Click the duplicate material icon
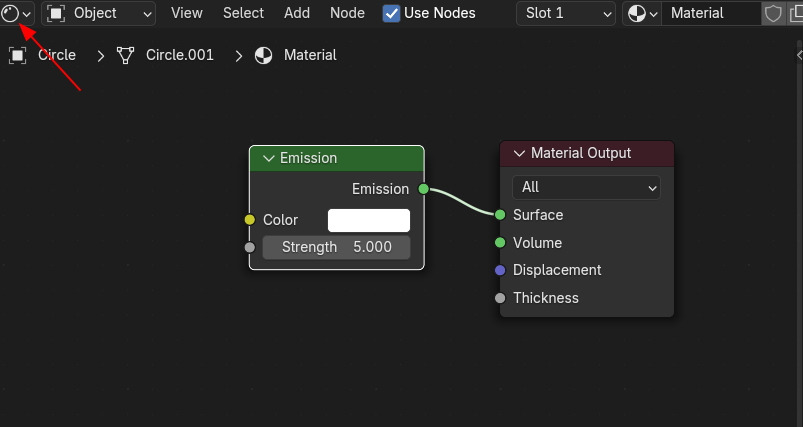The height and width of the screenshot is (427, 803). click(x=796, y=14)
